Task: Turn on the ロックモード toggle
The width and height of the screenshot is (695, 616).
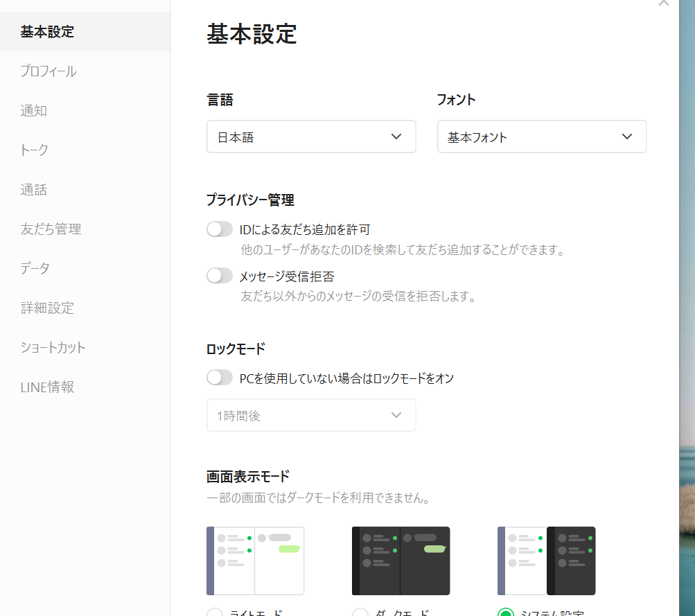Action: pos(220,378)
